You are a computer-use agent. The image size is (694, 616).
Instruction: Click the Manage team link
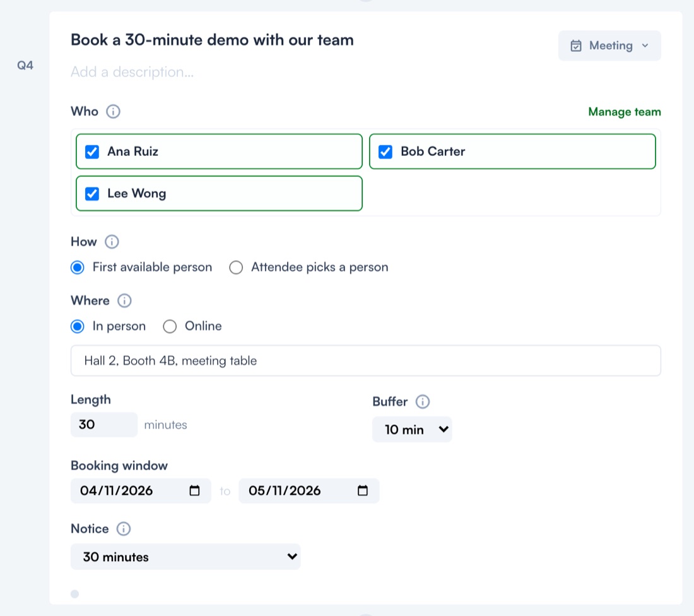click(625, 112)
